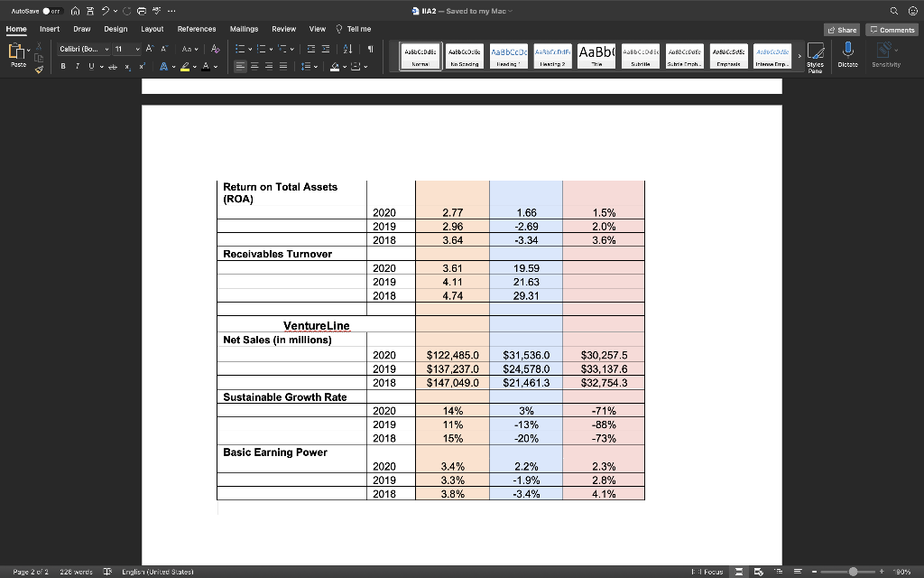Click the Home icon in the title bar

coord(75,11)
